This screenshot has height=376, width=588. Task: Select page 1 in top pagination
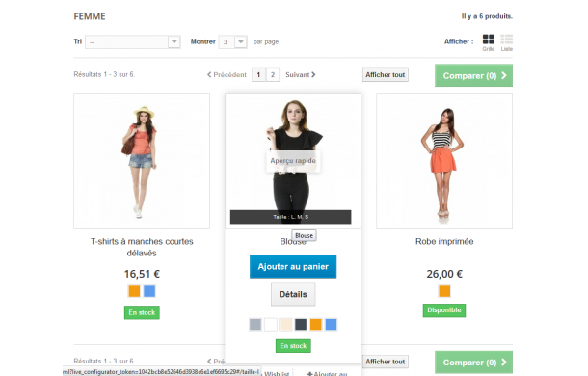coord(258,74)
